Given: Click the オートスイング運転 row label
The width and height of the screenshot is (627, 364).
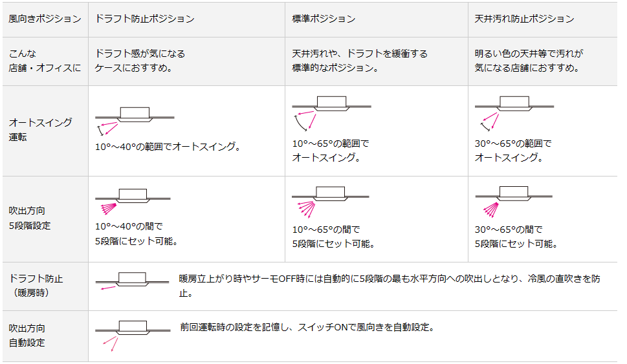Looking at the screenshot, I should pos(40,129).
